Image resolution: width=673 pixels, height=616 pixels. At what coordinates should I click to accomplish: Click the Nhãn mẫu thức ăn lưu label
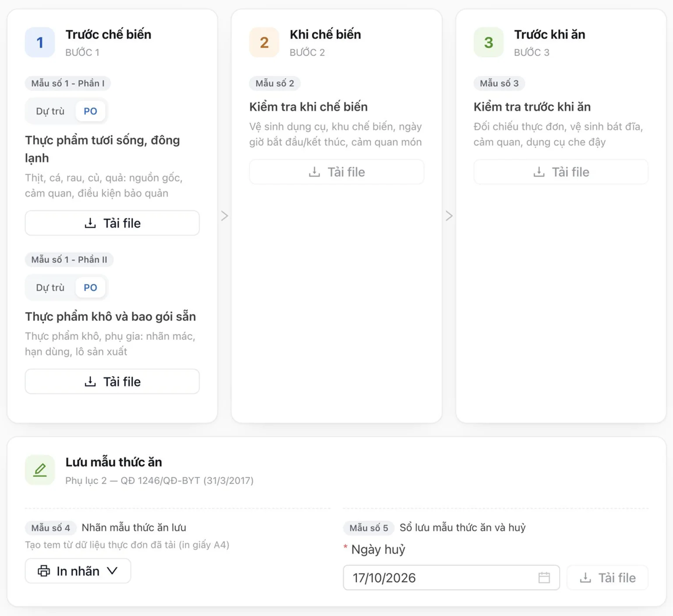tap(134, 527)
